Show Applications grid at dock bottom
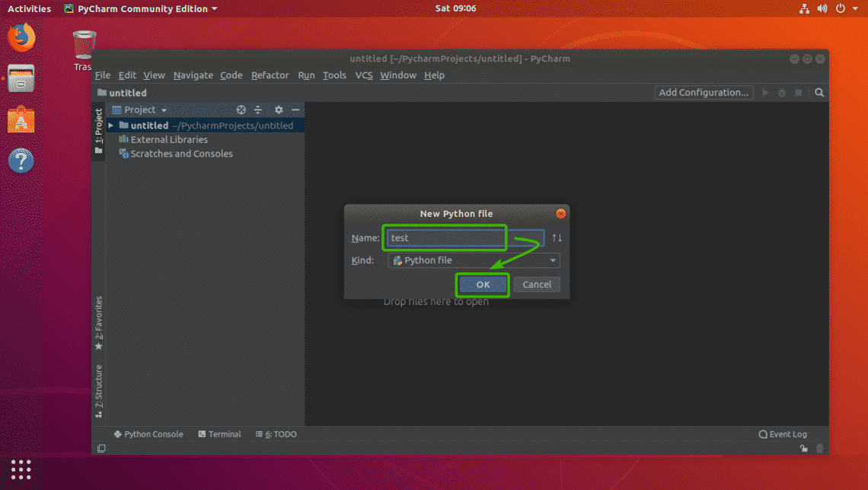This screenshot has width=868, height=490. [21, 469]
